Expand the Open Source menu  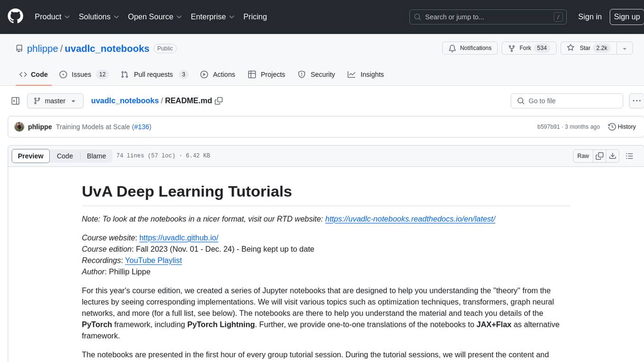pyautogui.click(x=155, y=17)
